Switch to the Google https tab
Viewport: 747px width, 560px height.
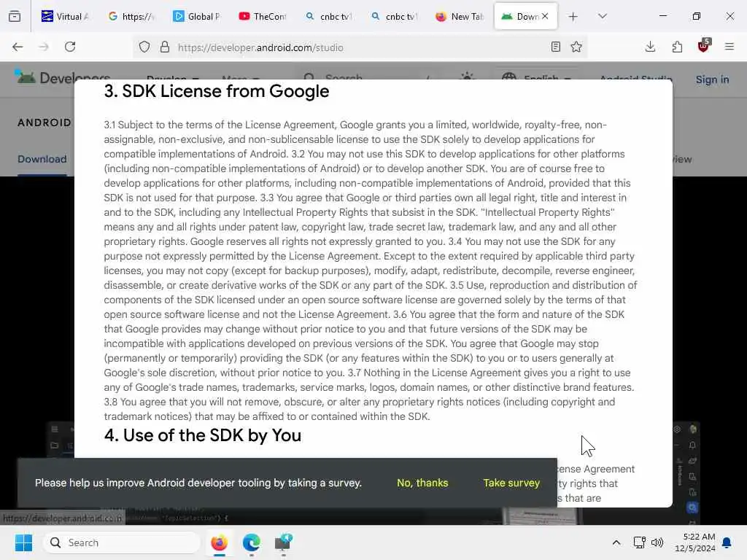tap(131, 17)
